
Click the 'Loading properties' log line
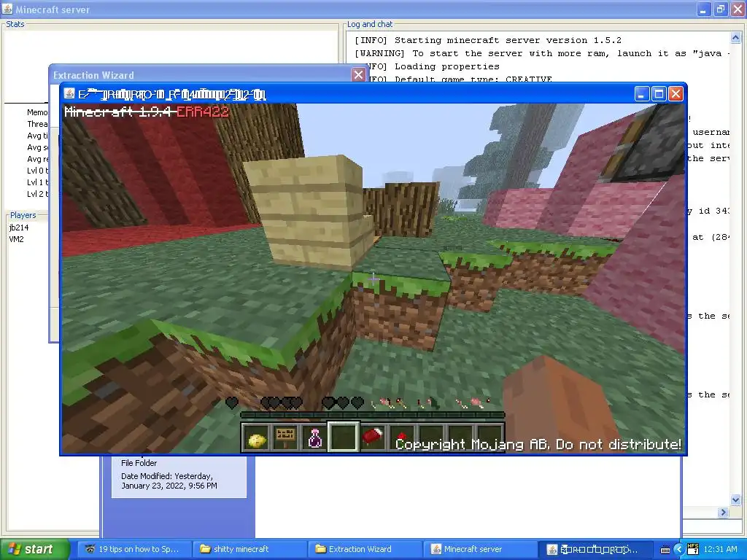(x=447, y=66)
